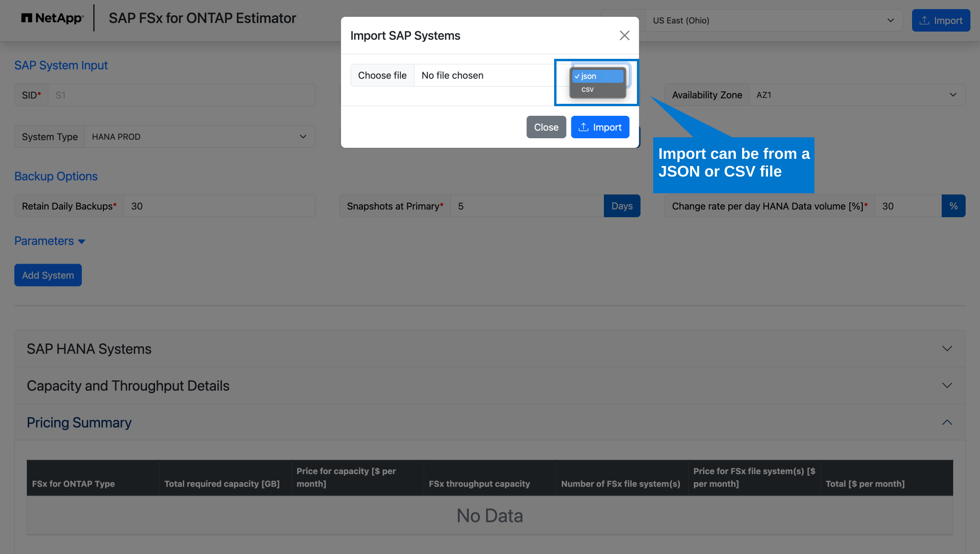
Task: Click the blue Import button in dialog
Action: click(x=600, y=127)
